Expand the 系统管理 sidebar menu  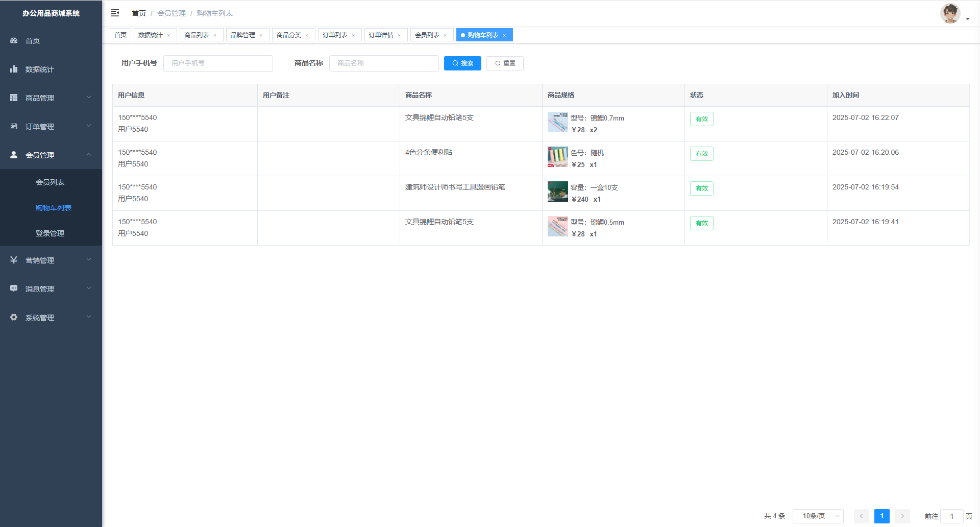(51, 317)
